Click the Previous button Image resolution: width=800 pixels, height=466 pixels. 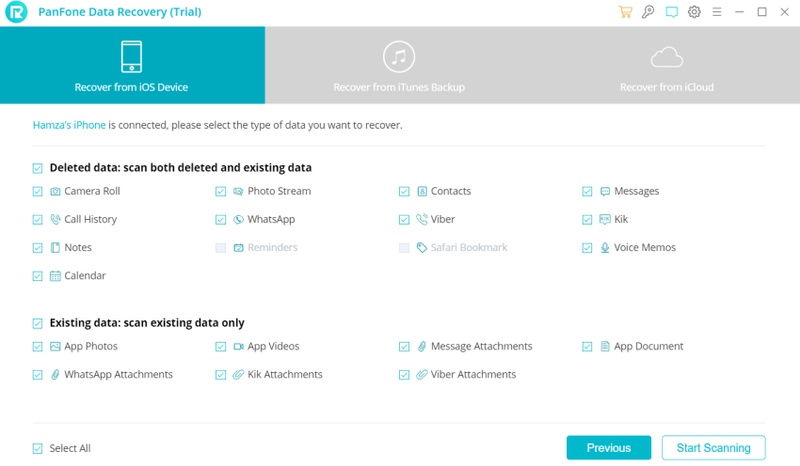pyautogui.click(x=609, y=448)
